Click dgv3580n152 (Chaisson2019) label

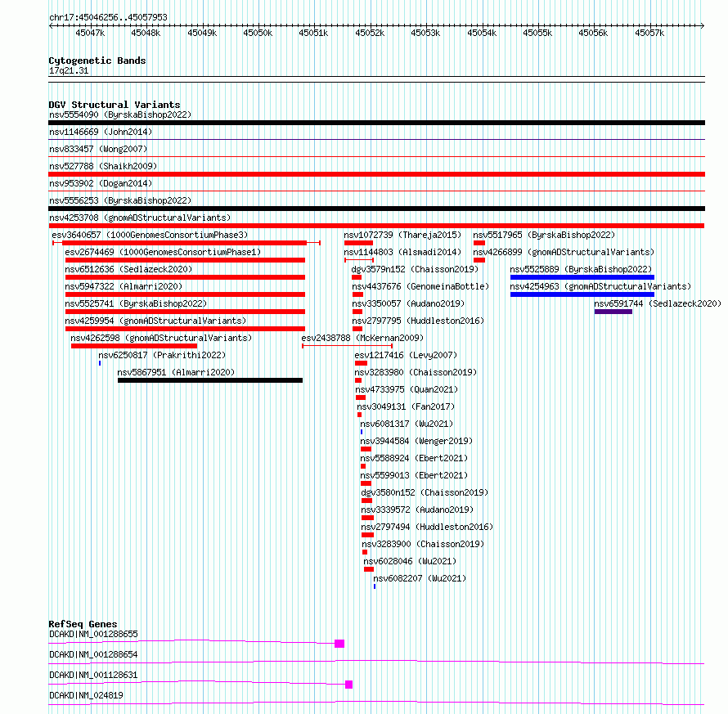[425, 492]
